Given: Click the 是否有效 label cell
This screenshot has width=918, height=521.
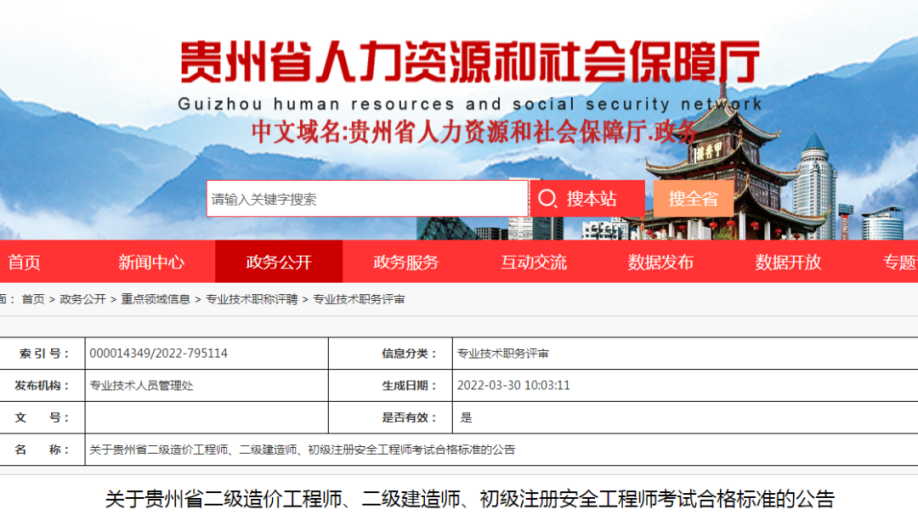Looking at the screenshot, I should click(x=391, y=417).
